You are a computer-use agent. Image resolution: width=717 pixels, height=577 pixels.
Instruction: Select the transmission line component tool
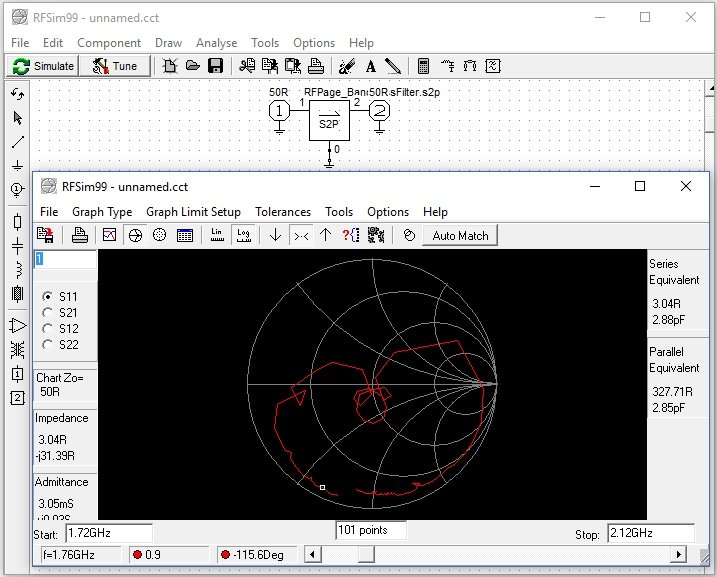pyautogui.click(x=17, y=294)
